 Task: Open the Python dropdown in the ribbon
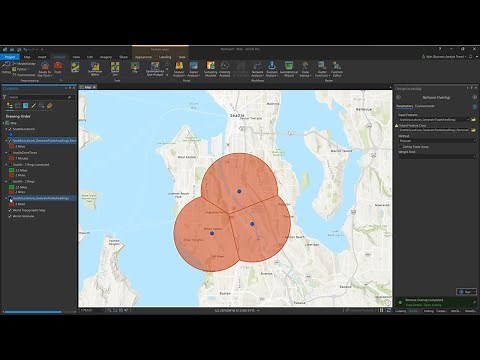(23, 69)
